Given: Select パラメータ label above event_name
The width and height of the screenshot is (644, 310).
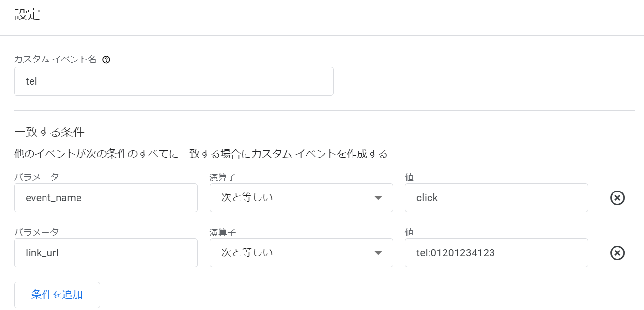Looking at the screenshot, I should point(36,177).
